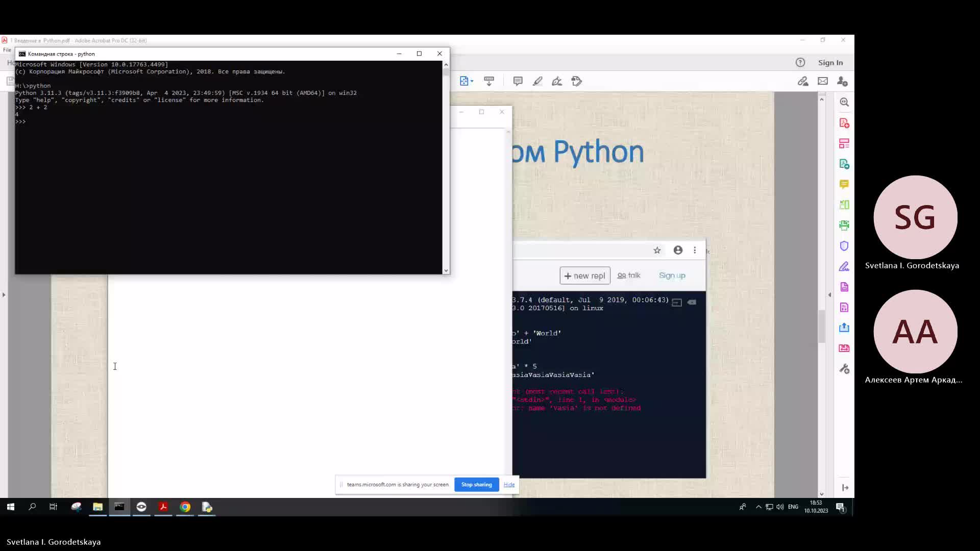
Task: Click the share with others person icon
Action: coord(843,81)
